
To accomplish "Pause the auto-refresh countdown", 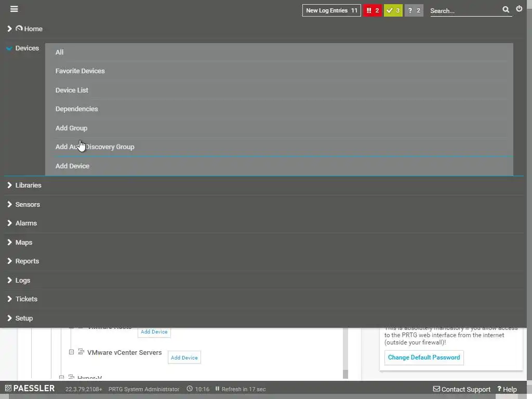I will (217, 389).
